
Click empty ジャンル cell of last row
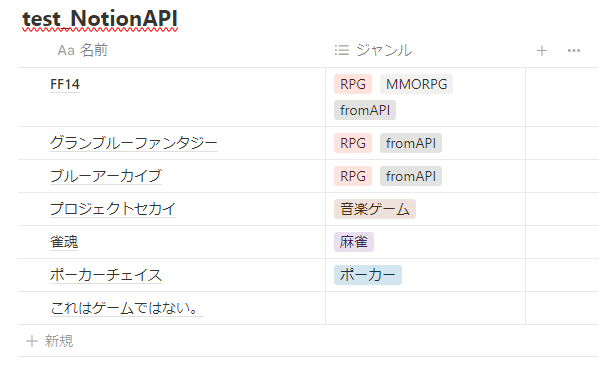[x=425, y=308]
